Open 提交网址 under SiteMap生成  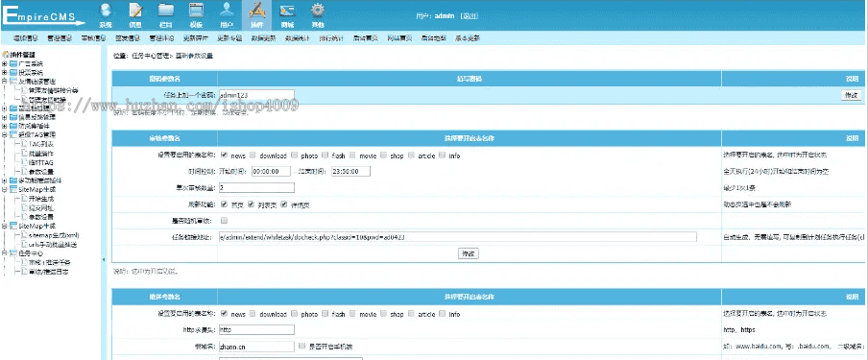point(41,207)
